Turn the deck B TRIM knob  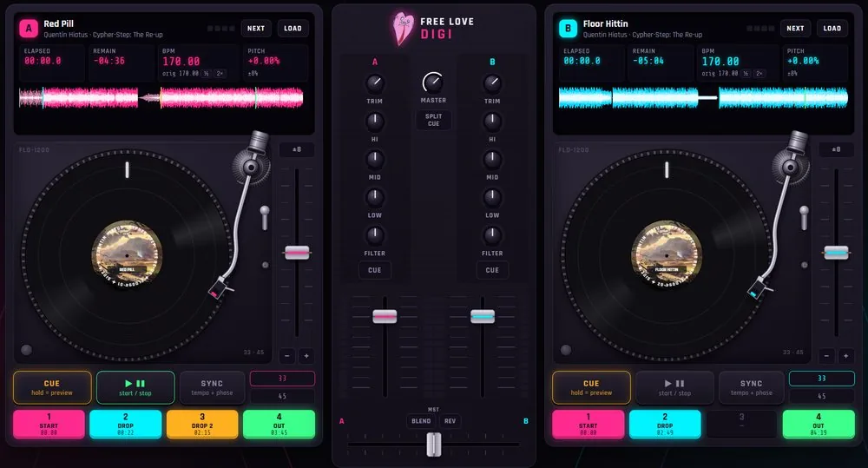[492, 83]
